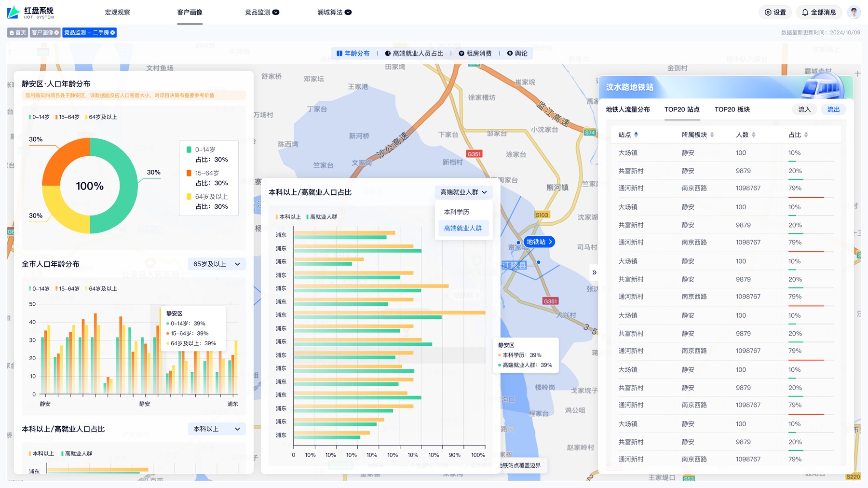This screenshot has height=488, width=868.
Task: Open the user avatar profile
Action: 854,12
